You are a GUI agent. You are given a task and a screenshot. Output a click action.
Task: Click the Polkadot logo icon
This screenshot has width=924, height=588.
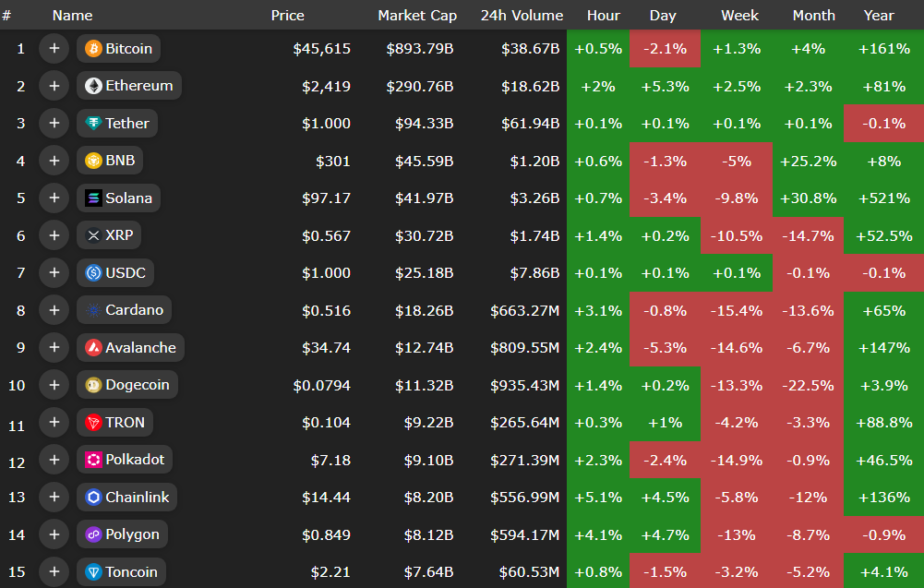click(x=93, y=460)
